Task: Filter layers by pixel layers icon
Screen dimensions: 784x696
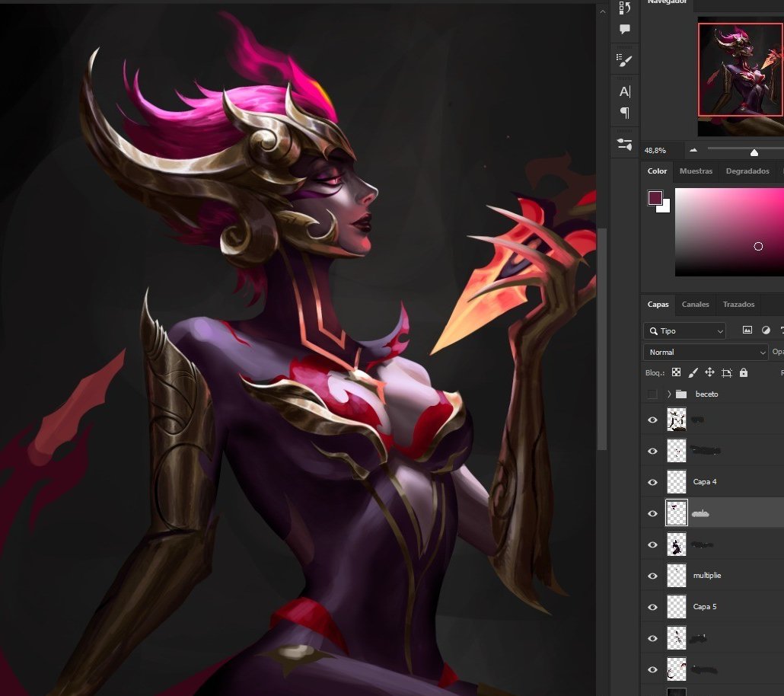Action: click(747, 330)
